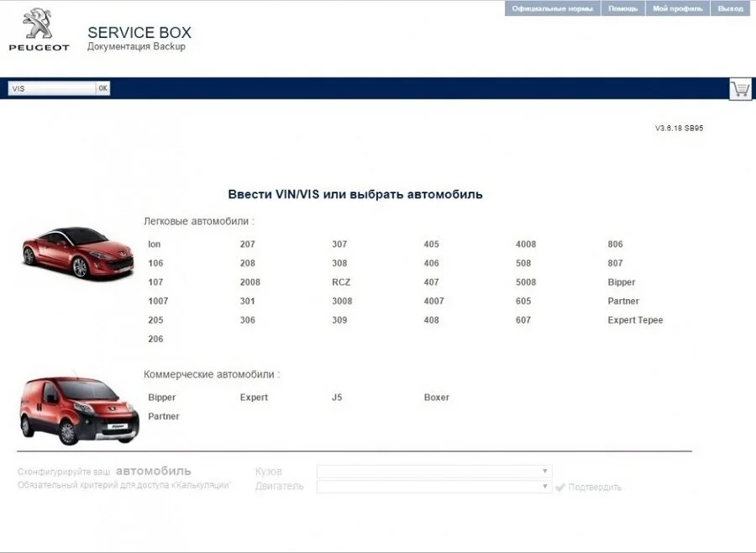Open the shopping cart icon

pos(740,89)
